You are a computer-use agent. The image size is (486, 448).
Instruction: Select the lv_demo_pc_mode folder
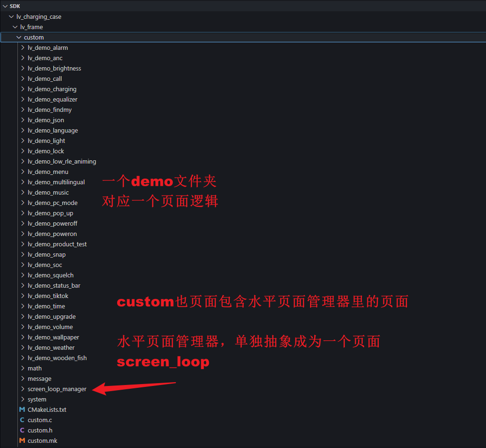point(53,203)
